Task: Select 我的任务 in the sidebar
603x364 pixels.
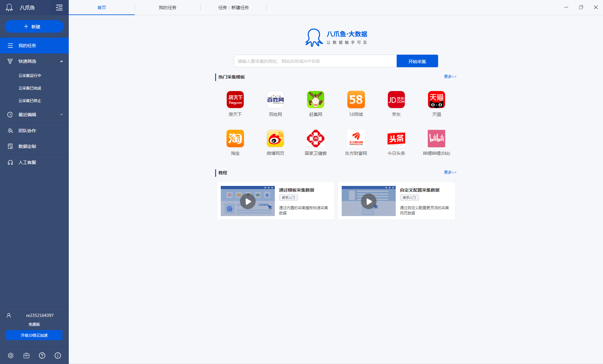Action: tap(34, 46)
